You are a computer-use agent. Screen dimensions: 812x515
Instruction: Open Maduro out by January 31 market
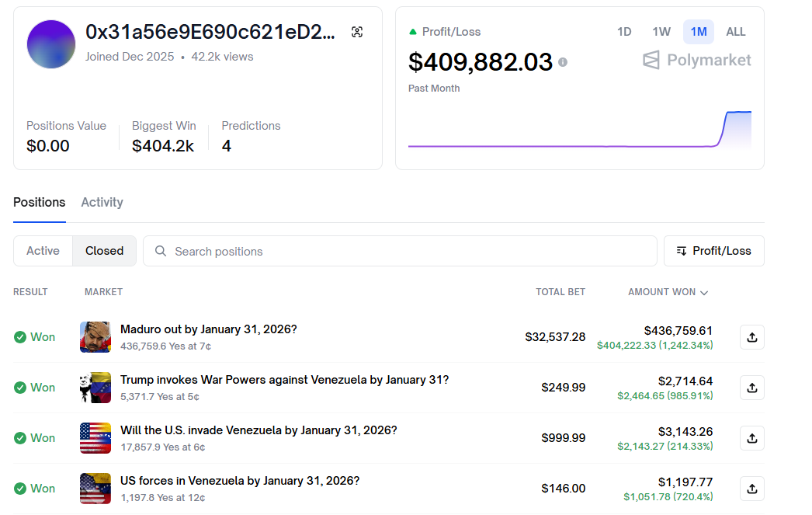[208, 329]
